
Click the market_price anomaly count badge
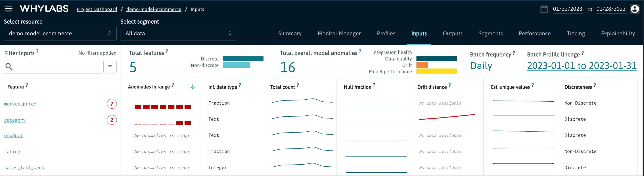[112, 104]
